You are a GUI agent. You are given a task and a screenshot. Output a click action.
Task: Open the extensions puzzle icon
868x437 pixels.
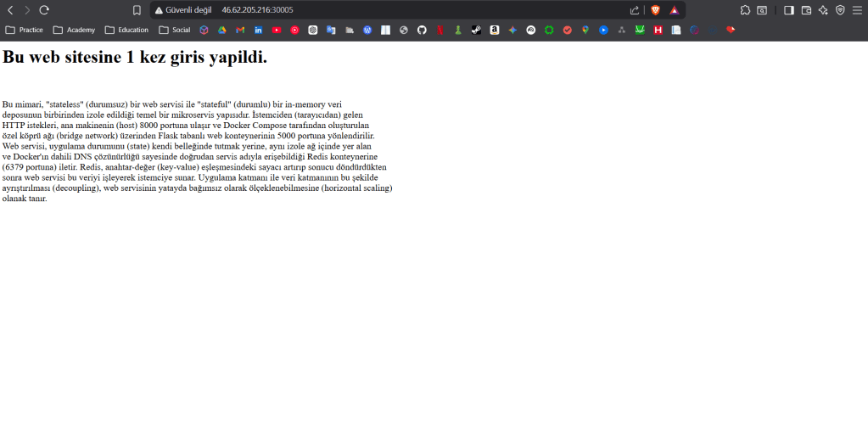[x=745, y=10]
